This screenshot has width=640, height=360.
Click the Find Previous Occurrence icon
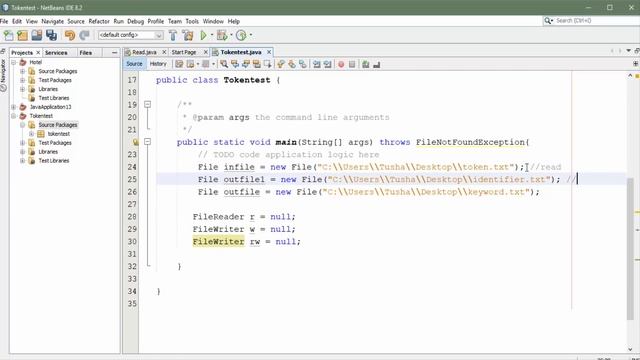coord(235,64)
